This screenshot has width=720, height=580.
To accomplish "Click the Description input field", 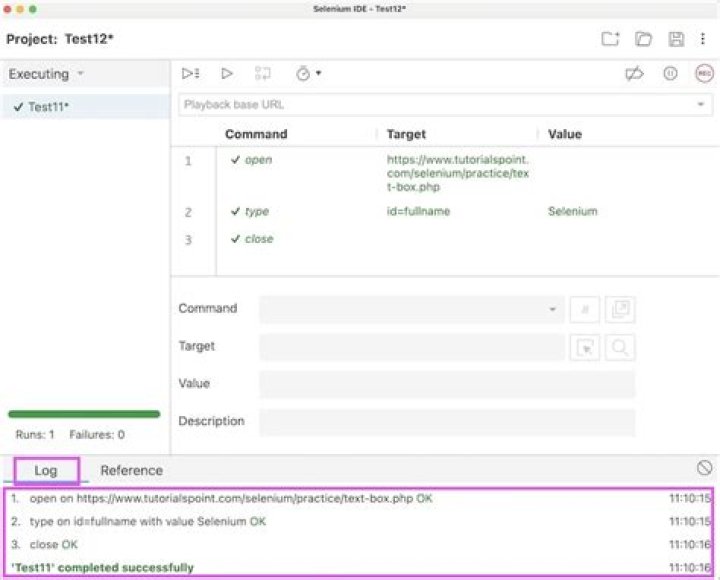I will pyautogui.click(x=447, y=422).
